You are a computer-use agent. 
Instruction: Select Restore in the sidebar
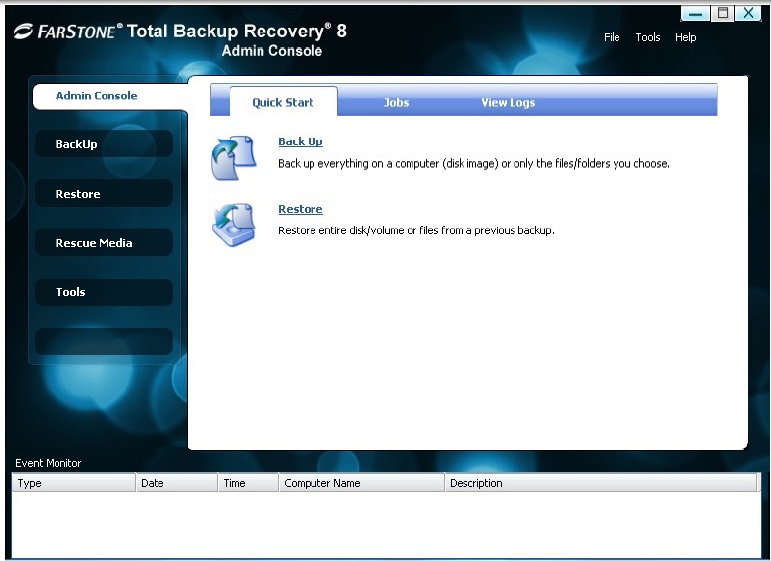tap(104, 194)
